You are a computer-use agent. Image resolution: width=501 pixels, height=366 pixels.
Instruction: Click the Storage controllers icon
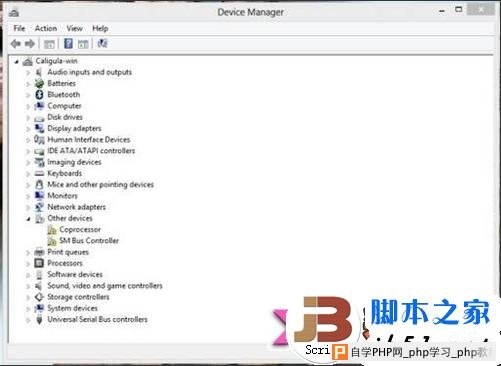[39, 297]
